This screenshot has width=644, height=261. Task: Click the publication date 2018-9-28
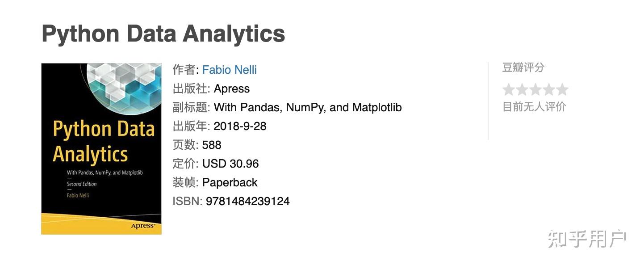[x=239, y=126]
